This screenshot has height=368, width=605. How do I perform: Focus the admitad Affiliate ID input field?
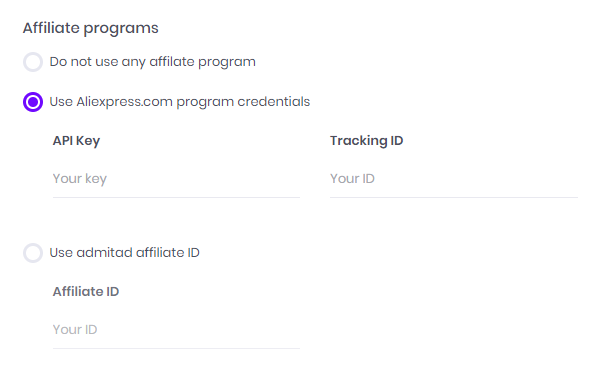[176, 329]
